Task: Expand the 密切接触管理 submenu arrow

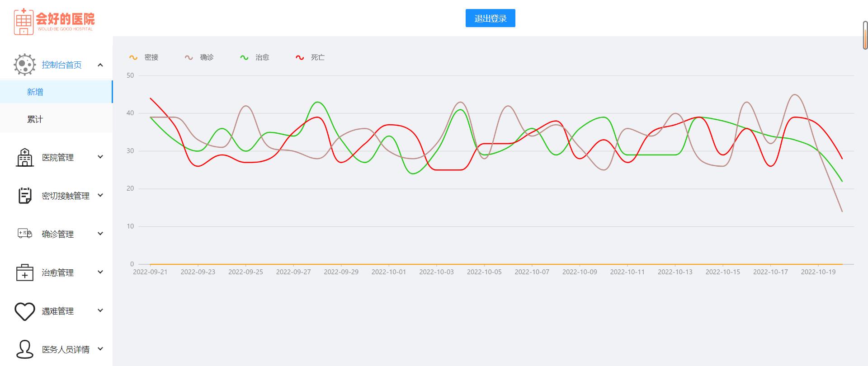Action: tap(100, 195)
